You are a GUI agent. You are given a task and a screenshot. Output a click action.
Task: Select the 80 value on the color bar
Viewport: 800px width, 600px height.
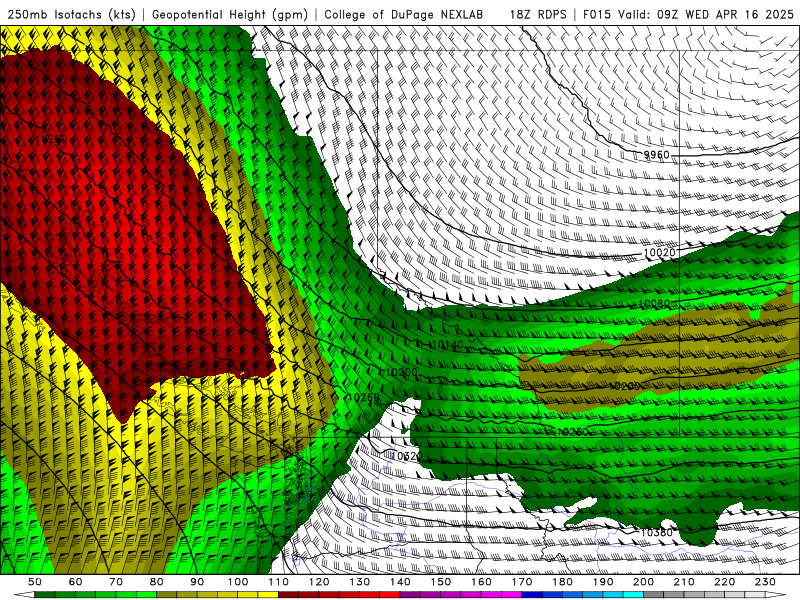pos(157,582)
